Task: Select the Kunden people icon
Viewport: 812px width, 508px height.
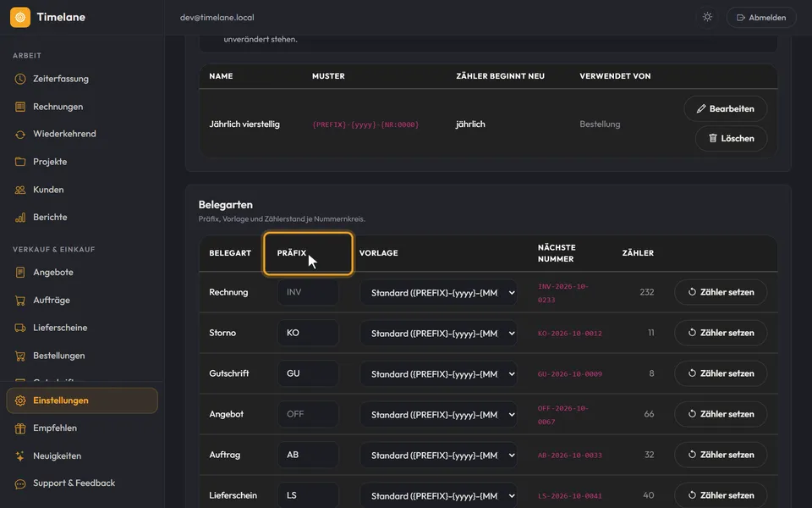Action: point(20,190)
